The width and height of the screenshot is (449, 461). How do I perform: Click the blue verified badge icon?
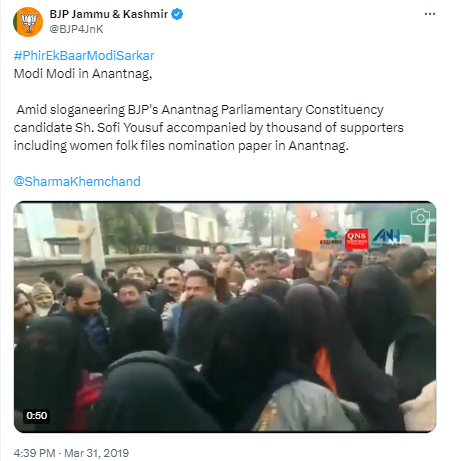tap(177, 14)
